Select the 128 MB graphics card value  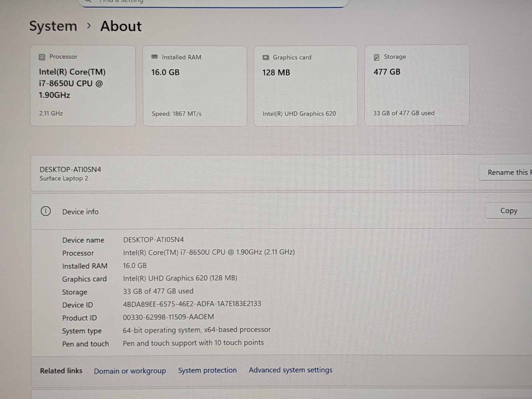(276, 72)
